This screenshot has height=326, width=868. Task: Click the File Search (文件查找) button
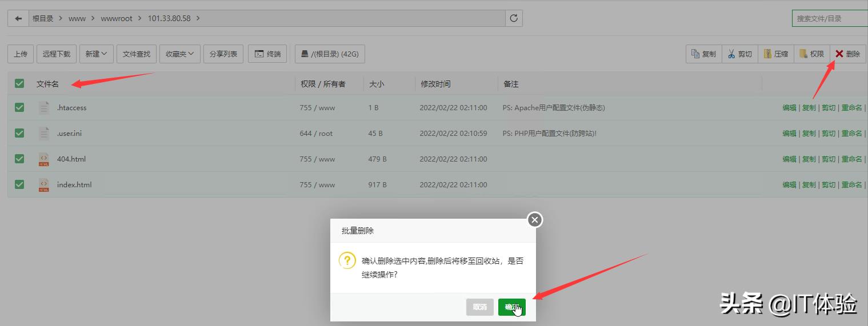137,54
